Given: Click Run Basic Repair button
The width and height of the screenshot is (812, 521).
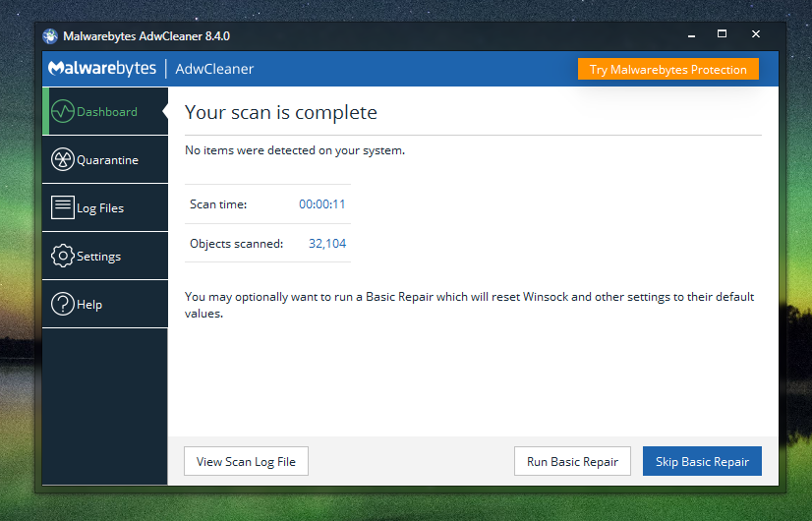Looking at the screenshot, I should point(572,461).
